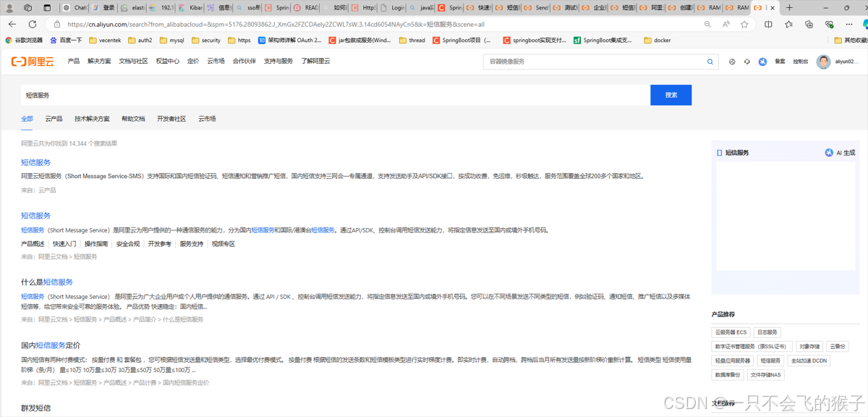
Task: Open the 快速入门 sub-link
Action: (64, 244)
